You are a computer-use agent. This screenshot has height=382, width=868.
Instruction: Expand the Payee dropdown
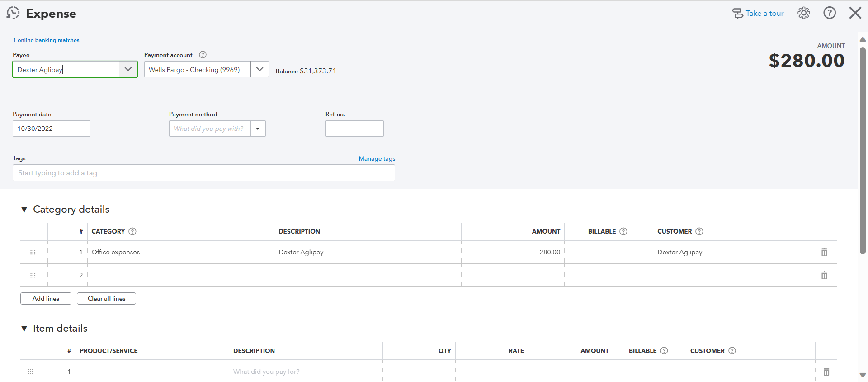tap(128, 69)
